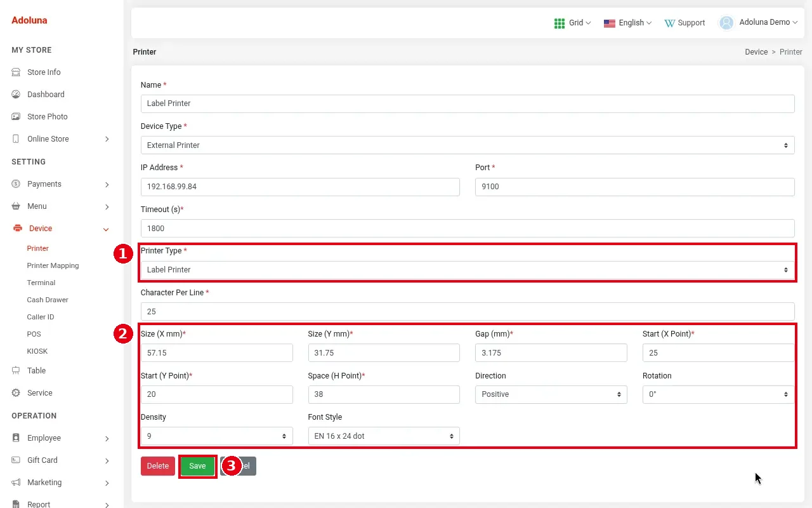The height and width of the screenshot is (508, 812).
Task: Click the US flag language icon
Action: click(610, 23)
